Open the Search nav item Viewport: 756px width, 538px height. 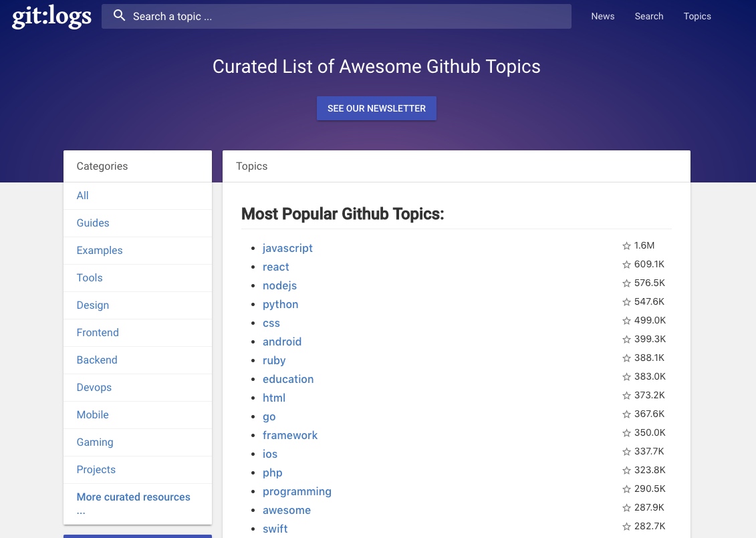(x=649, y=17)
